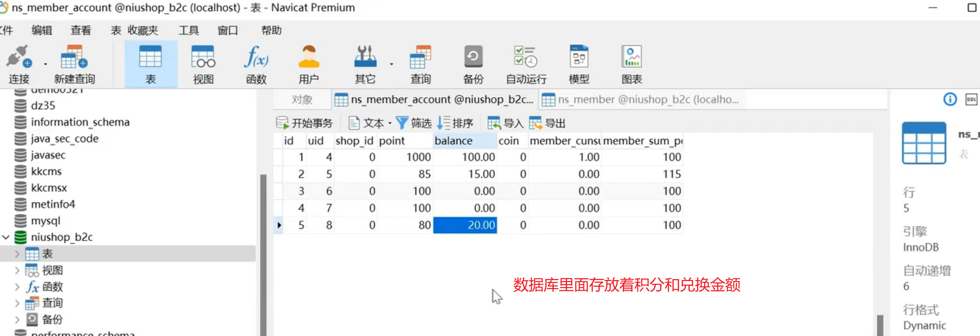The width and height of the screenshot is (980, 336).
Task: Open the 图表 (Charts) toolbar icon
Action: click(x=631, y=64)
